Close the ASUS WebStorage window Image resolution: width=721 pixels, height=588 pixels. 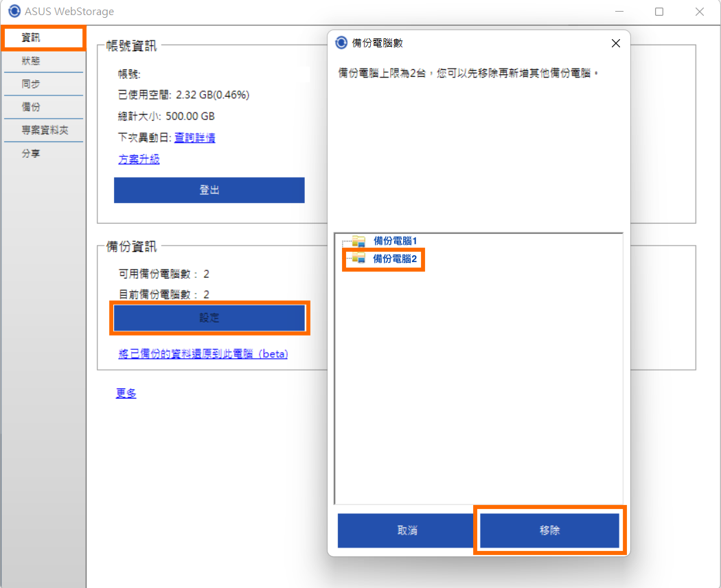700,12
